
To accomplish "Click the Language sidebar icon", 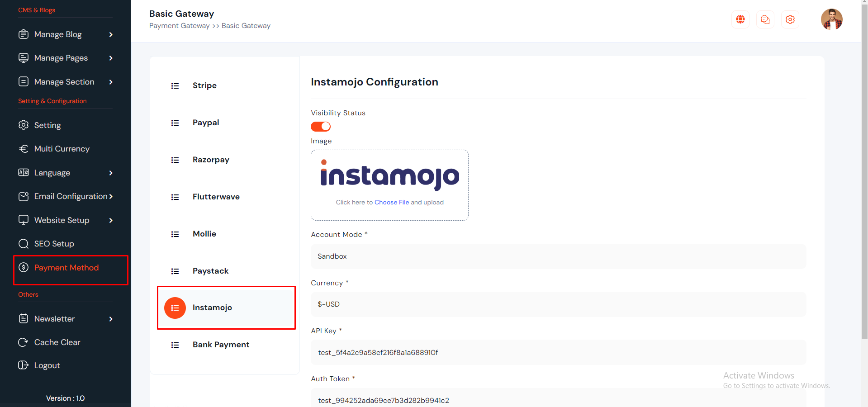I will pos(24,173).
